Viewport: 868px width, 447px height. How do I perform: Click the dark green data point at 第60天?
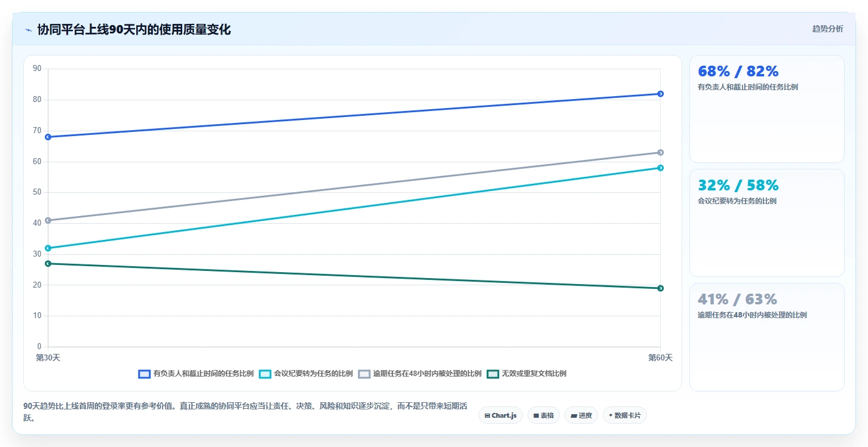coord(660,288)
